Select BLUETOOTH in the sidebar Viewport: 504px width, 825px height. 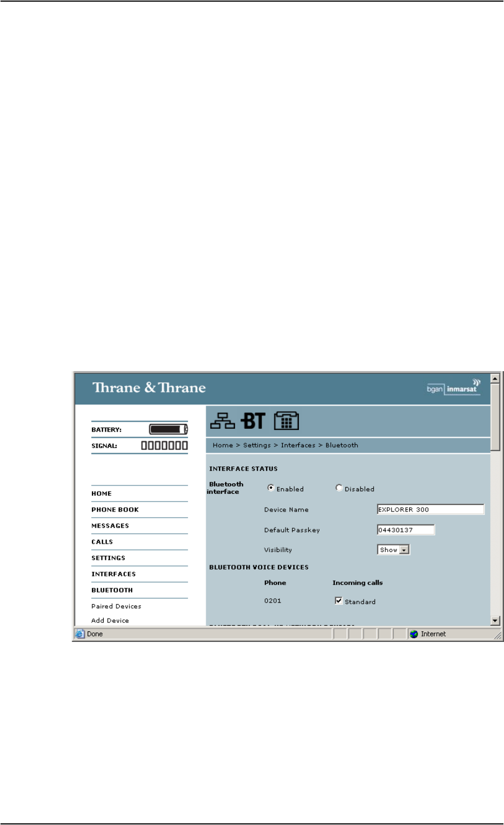(112, 590)
